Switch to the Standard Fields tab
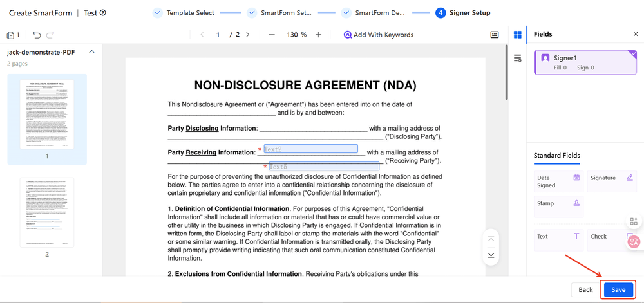644x303 pixels. [x=556, y=156]
